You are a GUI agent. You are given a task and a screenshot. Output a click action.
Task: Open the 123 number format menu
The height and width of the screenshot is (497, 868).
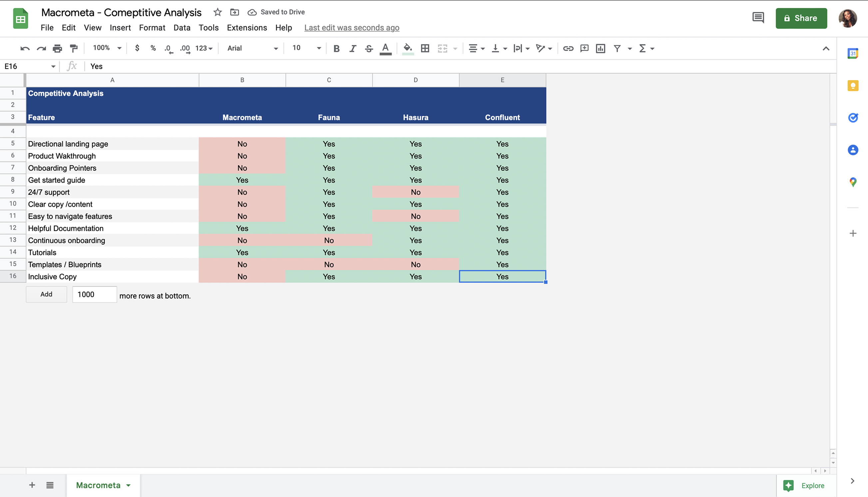pos(204,49)
